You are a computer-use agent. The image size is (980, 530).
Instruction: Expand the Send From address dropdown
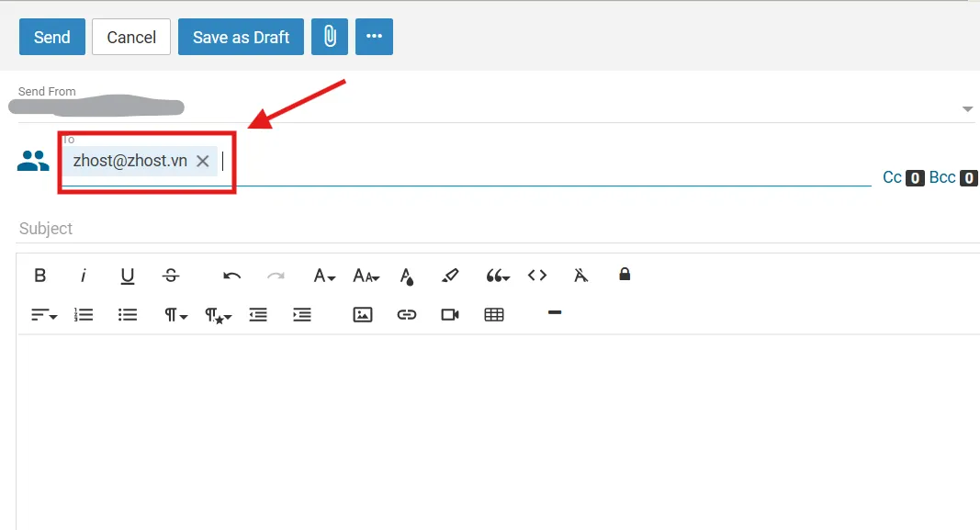(967, 109)
